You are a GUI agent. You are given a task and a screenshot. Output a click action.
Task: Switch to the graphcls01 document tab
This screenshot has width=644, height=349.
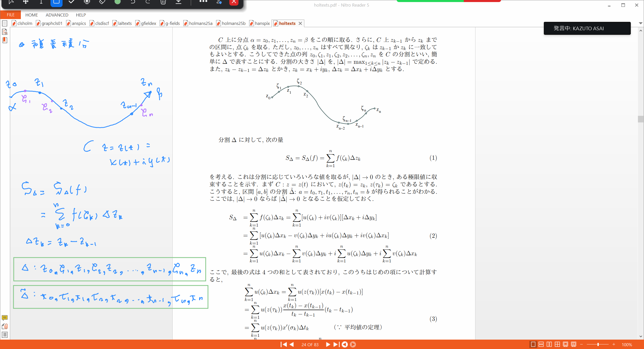click(52, 23)
